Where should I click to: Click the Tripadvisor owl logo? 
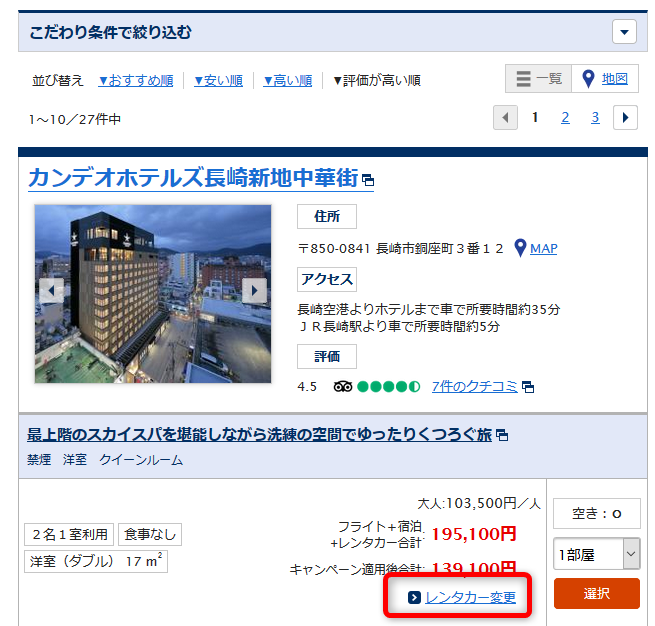343,387
